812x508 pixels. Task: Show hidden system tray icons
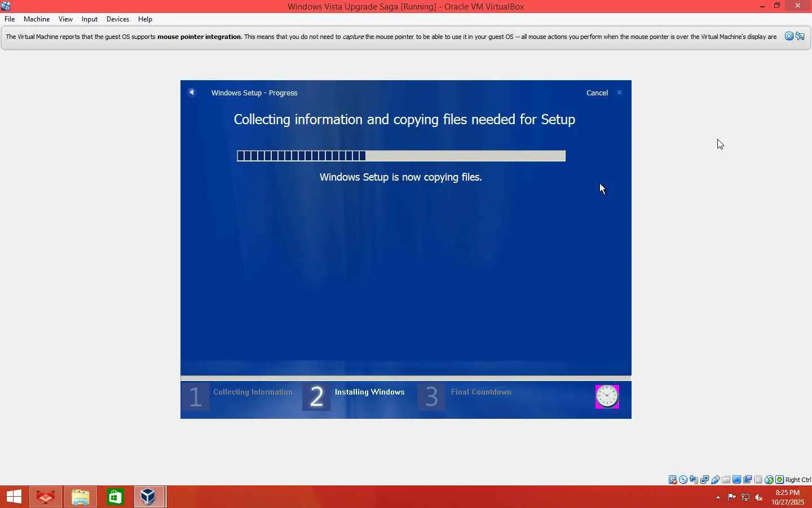click(718, 497)
